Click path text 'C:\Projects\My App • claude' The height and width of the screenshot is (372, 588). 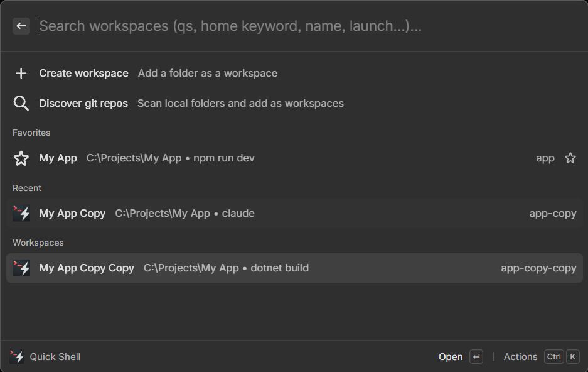(185, 213)
